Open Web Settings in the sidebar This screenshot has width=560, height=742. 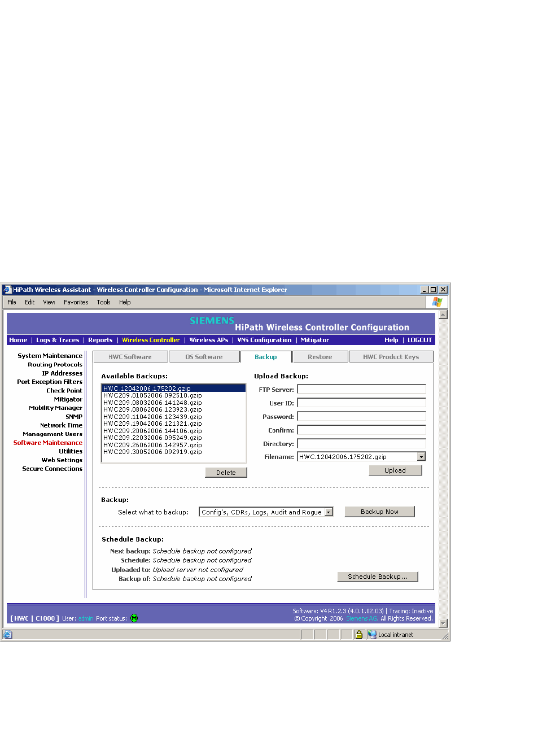tap(62, 460)
